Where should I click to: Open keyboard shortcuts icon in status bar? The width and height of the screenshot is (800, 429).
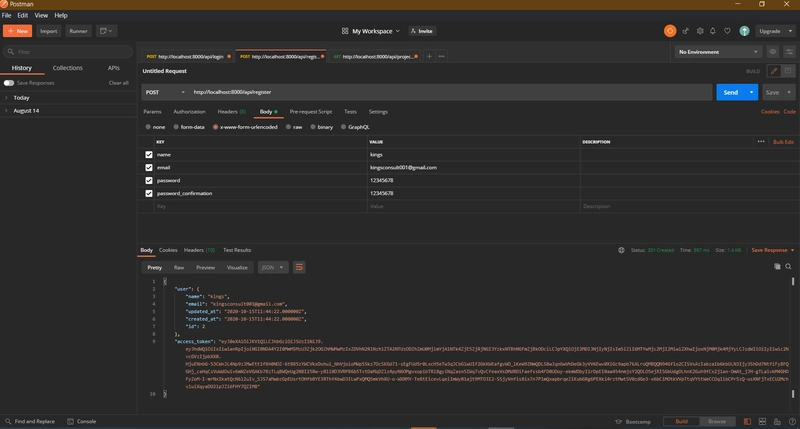pos(777,421)
